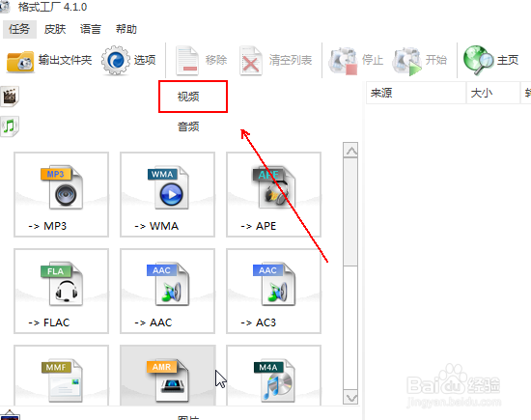The width and height of the screenshot is (531, 420).
Task: Click the 停止 stop button
Action: tap(355, 61)
